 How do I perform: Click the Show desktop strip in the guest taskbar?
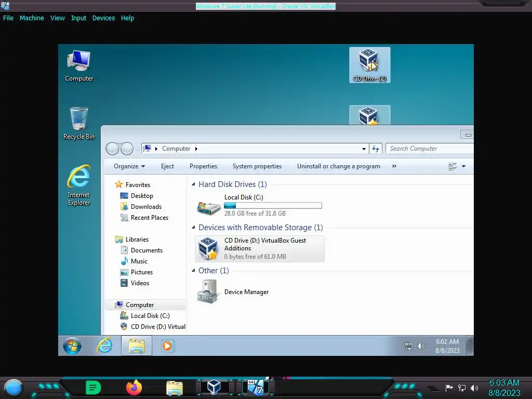pyautogui.click(x=470, y=345)
